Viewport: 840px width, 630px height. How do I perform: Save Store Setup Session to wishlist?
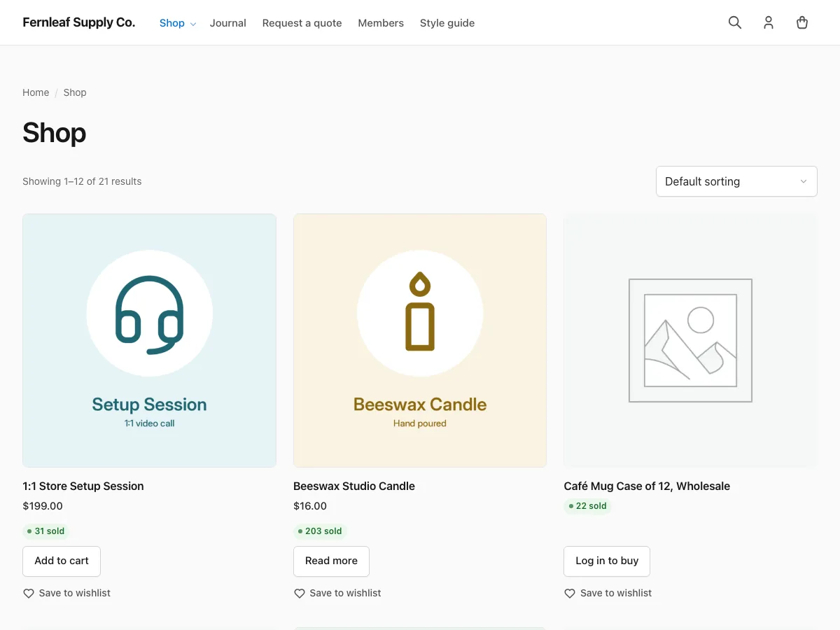(66, 593)
